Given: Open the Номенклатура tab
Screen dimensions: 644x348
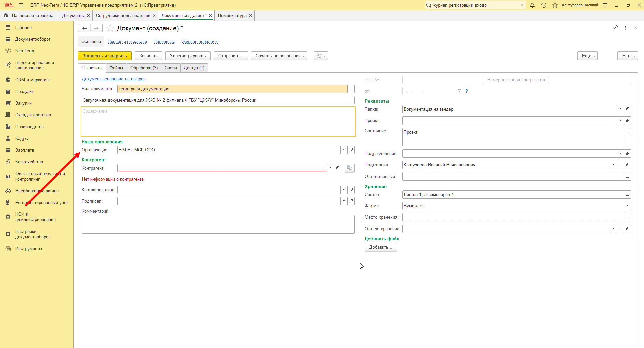Looking at the screenshot, I should [x=232, y=15].
